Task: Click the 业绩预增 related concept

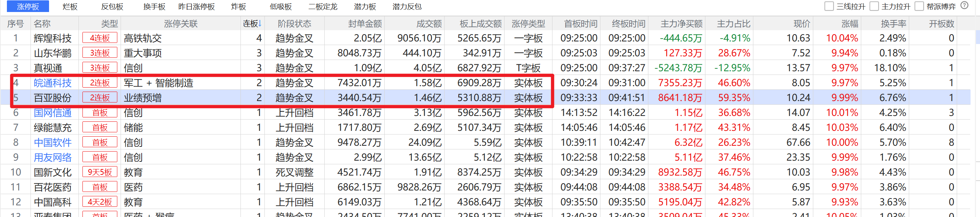Action: pyautogui.click(x=143, y=98)
